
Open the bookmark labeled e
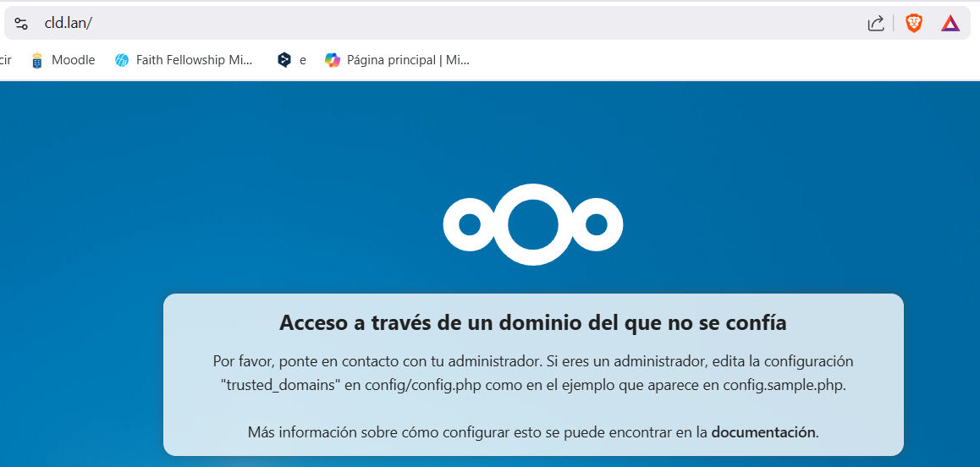tap(292, 60)
